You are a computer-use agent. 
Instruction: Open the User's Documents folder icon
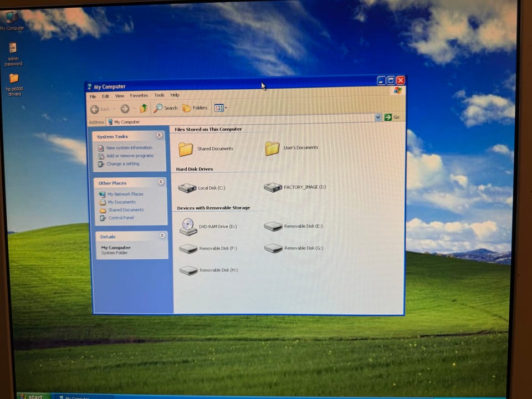272,149
